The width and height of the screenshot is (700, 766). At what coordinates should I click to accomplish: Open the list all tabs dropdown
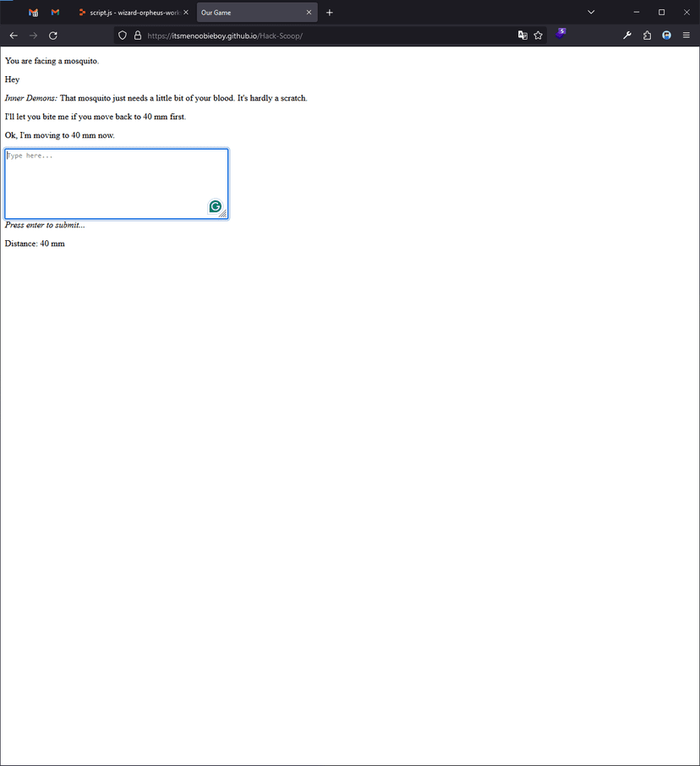pyautogui.click(x=591, y=12)
